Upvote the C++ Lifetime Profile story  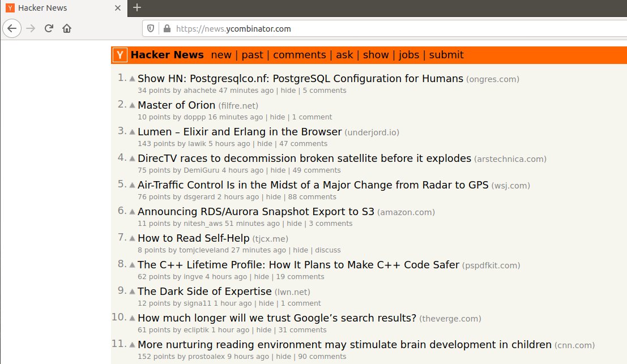point(132,265)
